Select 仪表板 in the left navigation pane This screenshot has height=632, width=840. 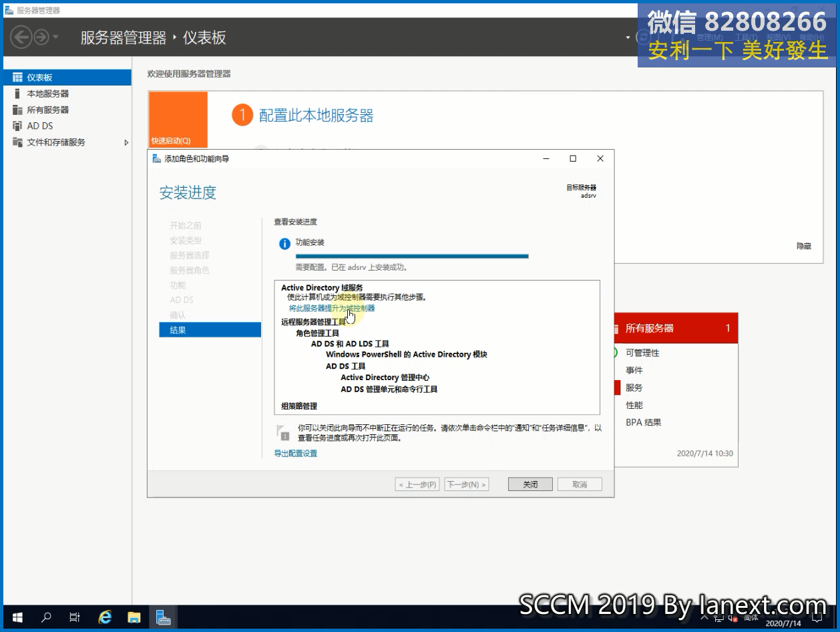[67, 77]
